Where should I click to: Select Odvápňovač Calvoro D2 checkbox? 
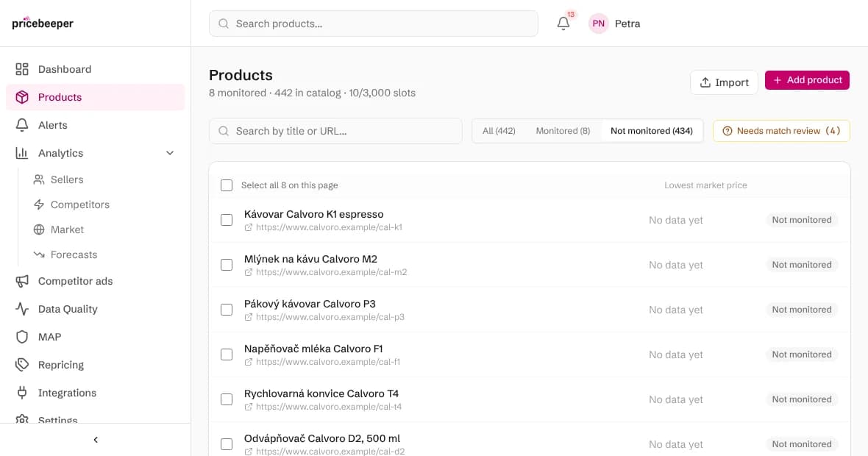coord(227,443)
